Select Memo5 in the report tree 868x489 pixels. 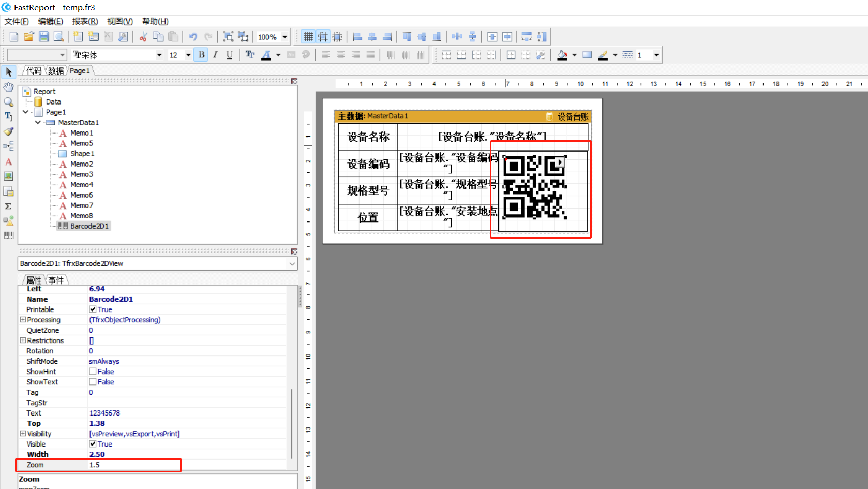(x=82, y=143)
